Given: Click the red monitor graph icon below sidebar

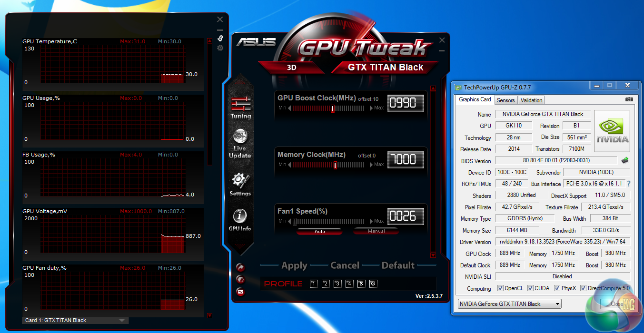Looking at the screenshot, I should coord(240,292).
